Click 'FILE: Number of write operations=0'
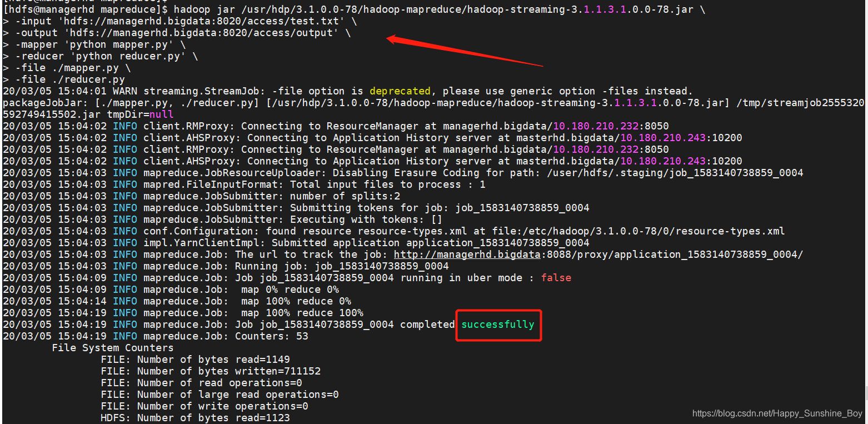 204,406
